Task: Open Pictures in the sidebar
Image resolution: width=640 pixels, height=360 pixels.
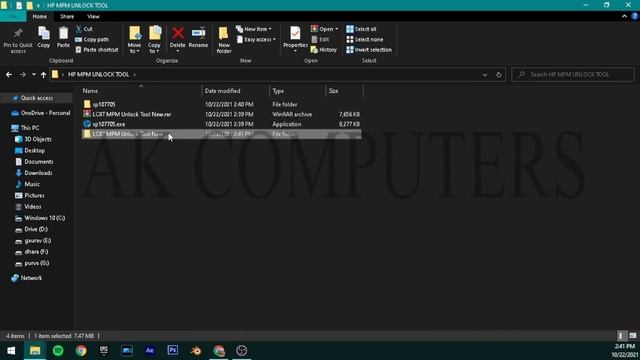Action: click(x=30, y=196)
